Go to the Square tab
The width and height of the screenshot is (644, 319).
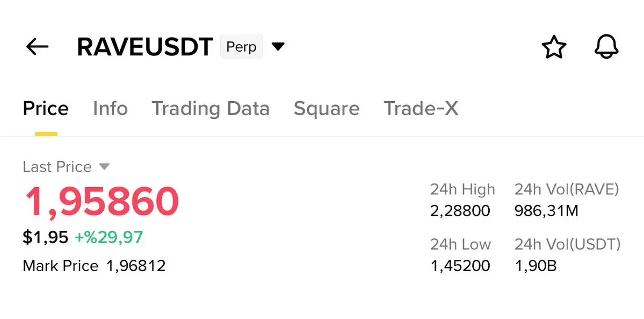(x=326, y=109)
